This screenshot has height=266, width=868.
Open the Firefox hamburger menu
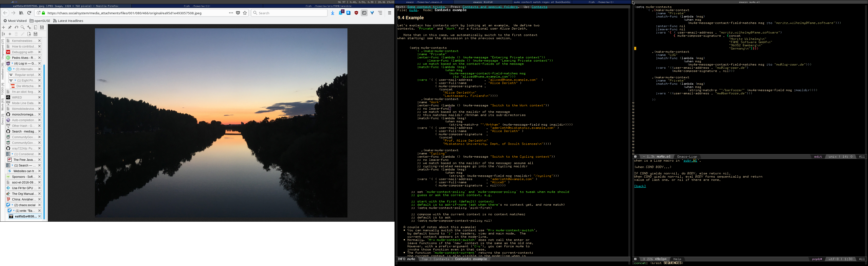click(x=390, y=13)
